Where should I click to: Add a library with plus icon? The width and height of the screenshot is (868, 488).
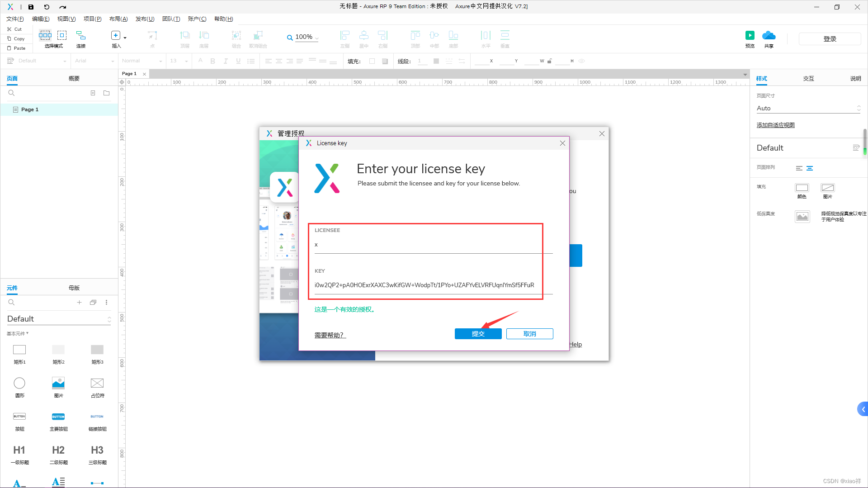point(79,303)
